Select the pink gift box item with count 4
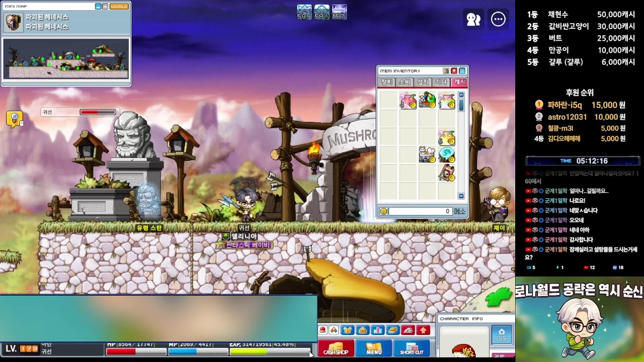Viewport: 644px width, 362px height. point(408,101)
